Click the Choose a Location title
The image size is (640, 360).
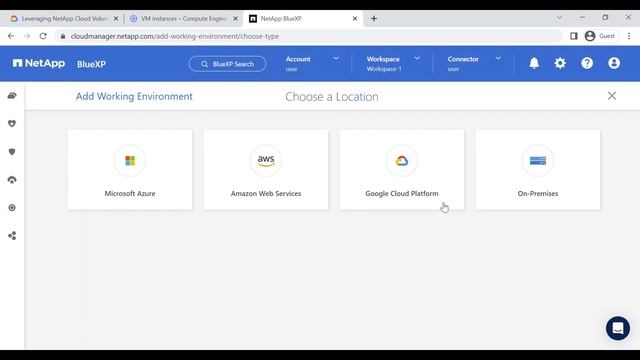[331, 97]
